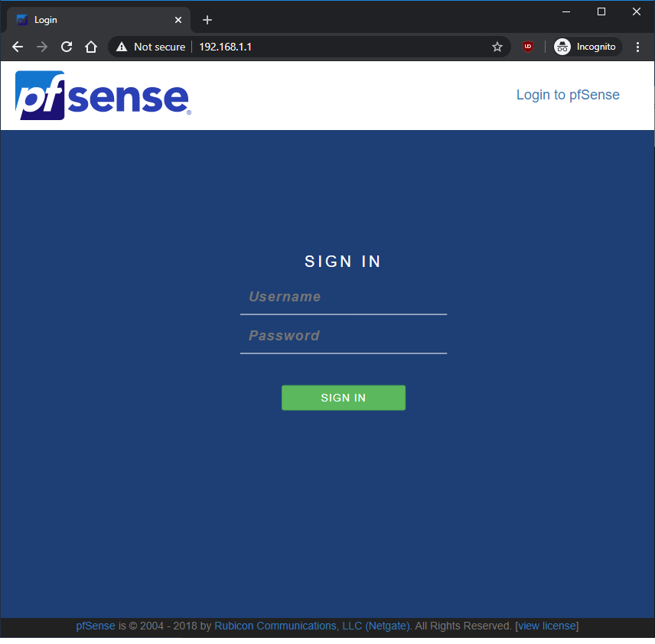
Task: Open the browser home page
Action: click(x=90, y=47)
